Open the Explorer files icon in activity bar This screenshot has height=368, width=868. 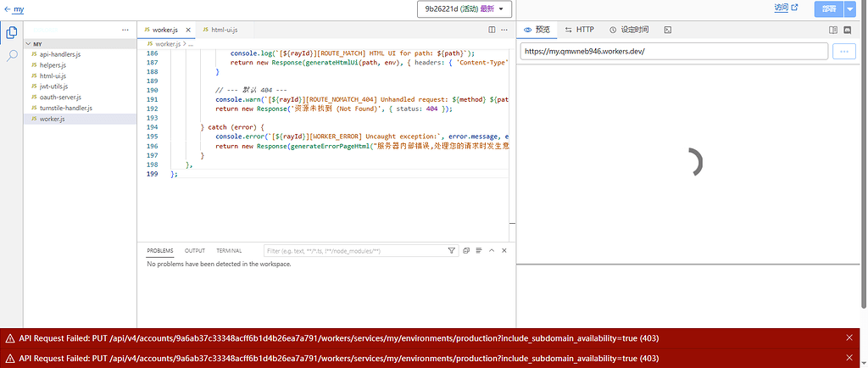(11, 33)
